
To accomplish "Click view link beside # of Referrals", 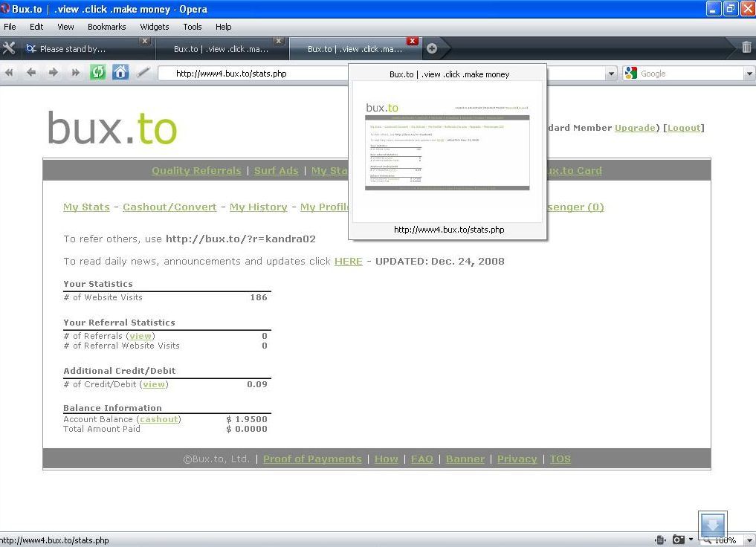I will (140, 336).
